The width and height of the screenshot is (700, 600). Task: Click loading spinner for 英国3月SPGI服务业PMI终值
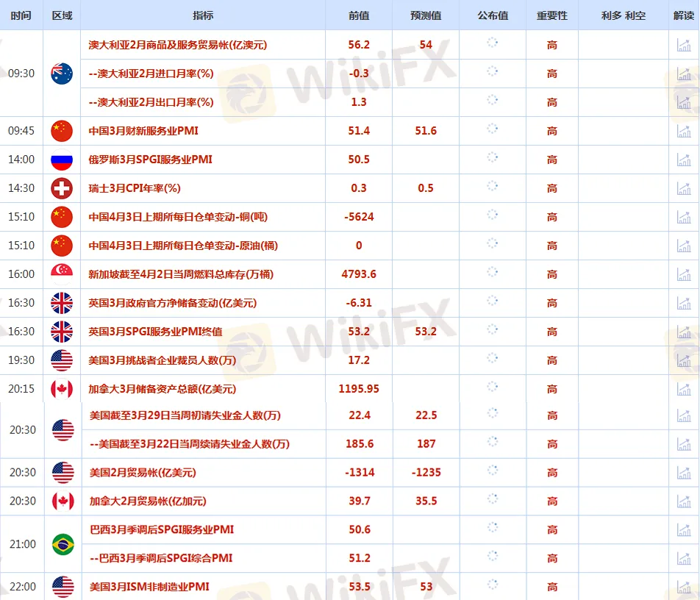point(493,331)
